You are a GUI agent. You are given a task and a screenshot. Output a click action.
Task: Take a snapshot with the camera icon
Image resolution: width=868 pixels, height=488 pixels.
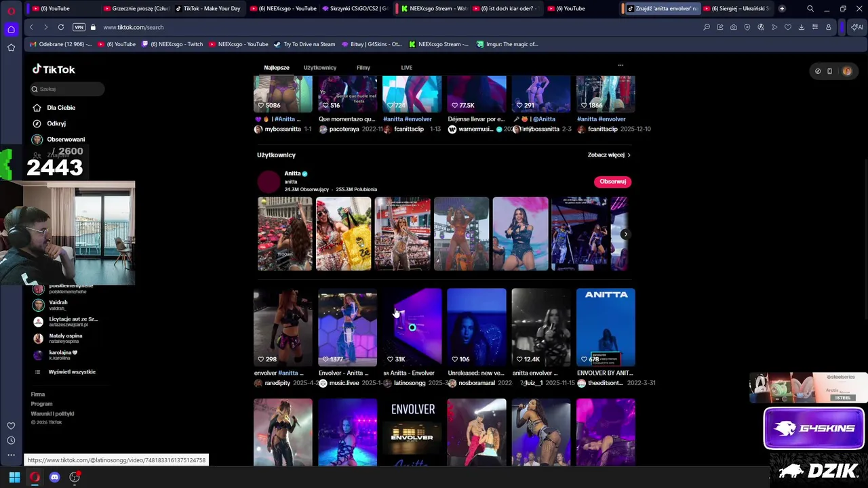click(x=734, y=27)
